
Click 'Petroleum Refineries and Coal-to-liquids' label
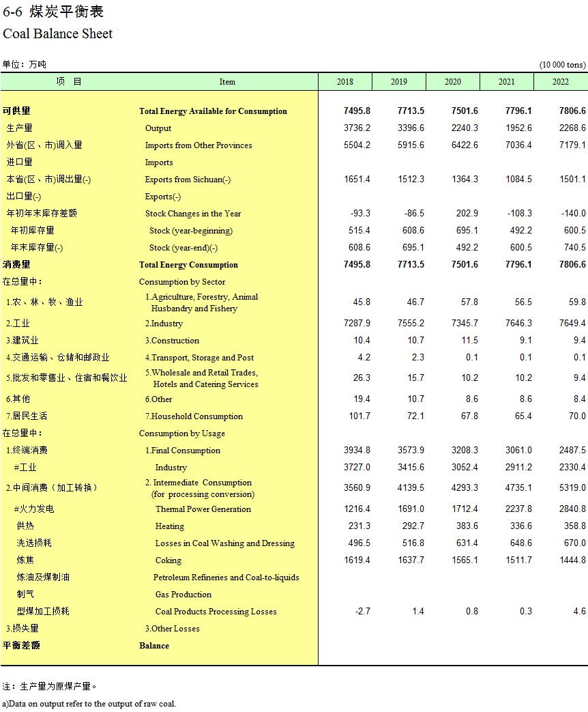coord(226,578)
